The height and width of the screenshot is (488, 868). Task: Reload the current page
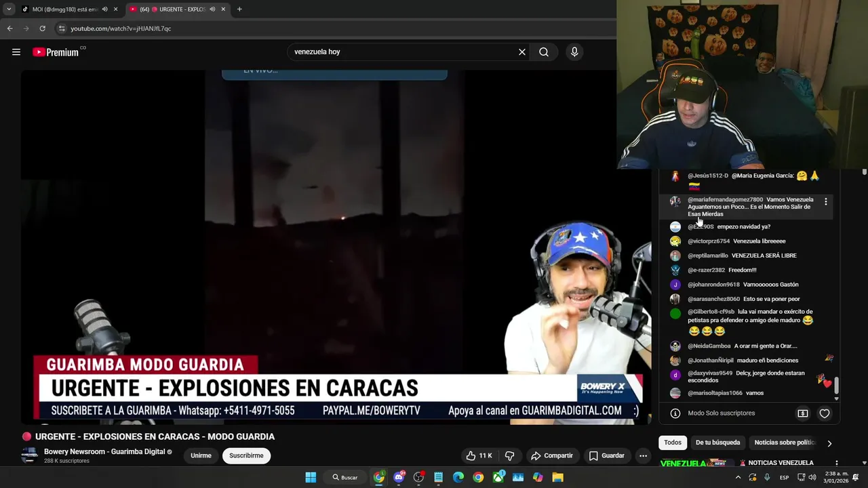coord(42,28)
